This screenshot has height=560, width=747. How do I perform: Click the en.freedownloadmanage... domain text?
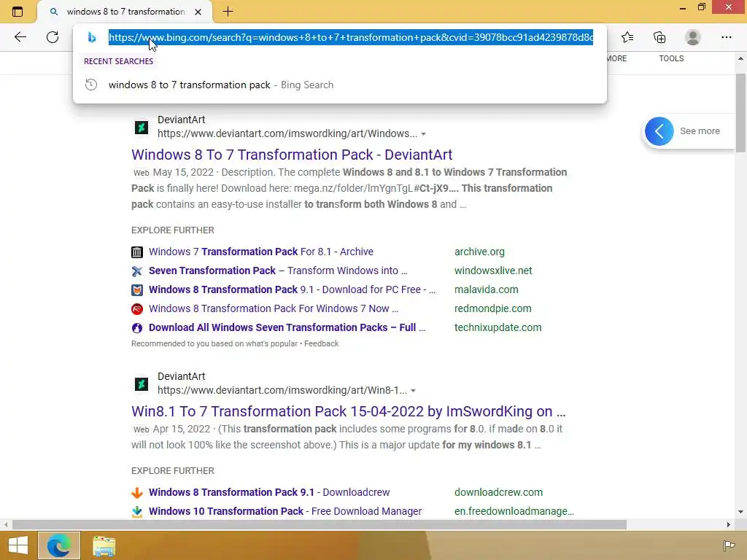pos(514,511)
